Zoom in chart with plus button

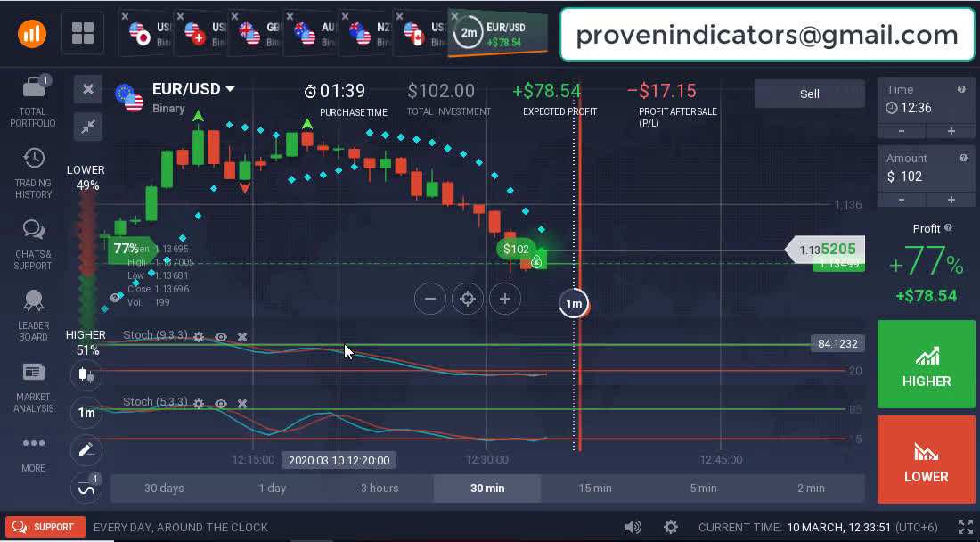coord(505,299)
